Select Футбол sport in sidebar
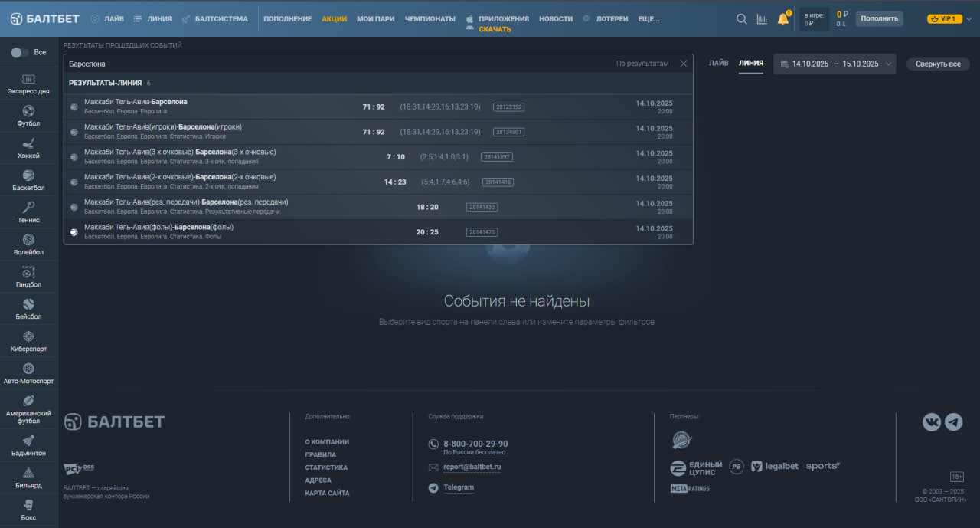The width and height of the screenshot is (980, 528). (x=28, y=116)
